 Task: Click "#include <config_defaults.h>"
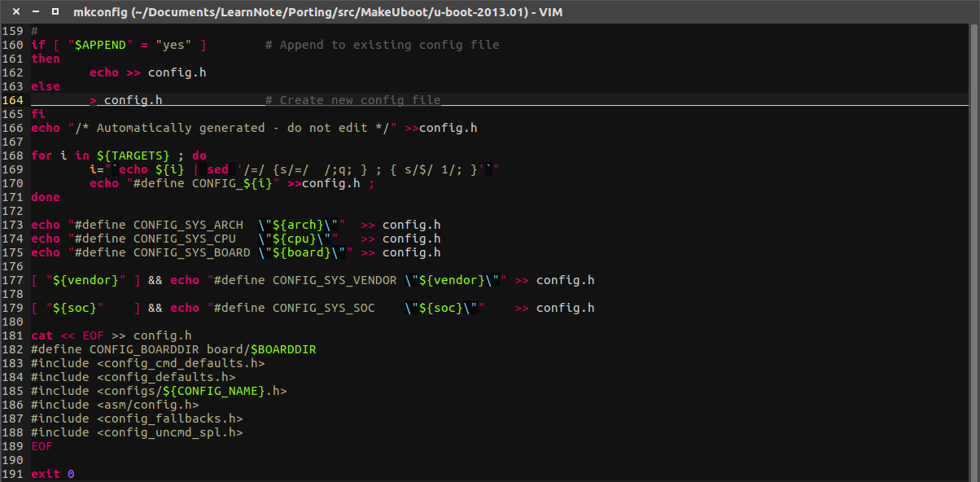[x=133, y=377]
